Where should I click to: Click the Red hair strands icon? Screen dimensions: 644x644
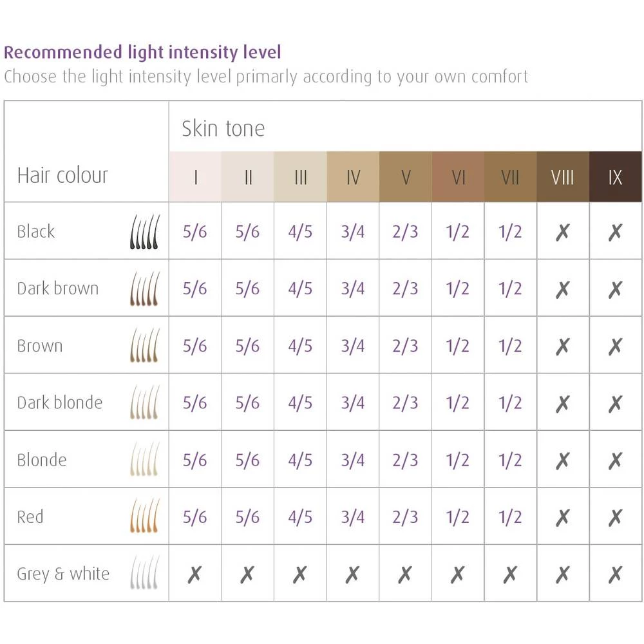145,516
